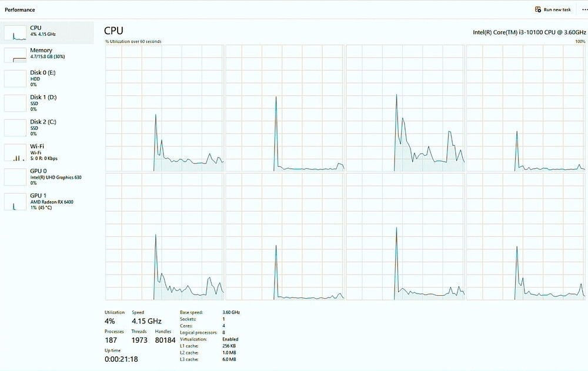
Task: Click the Memory usage graph thumbnail
Action: (x=15, y=55)
